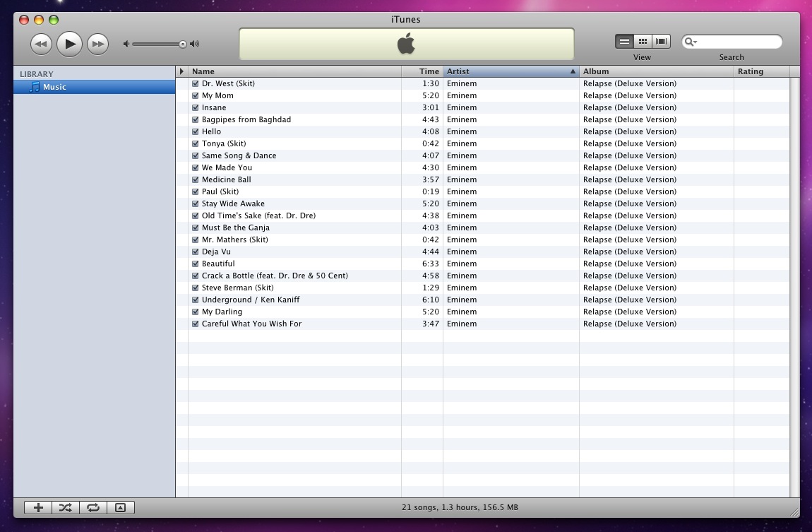Image resolution: width=812 pixels, height=532 pixels.
Task: Uncheck the Insane checkbox
Action: click(195, 108)
